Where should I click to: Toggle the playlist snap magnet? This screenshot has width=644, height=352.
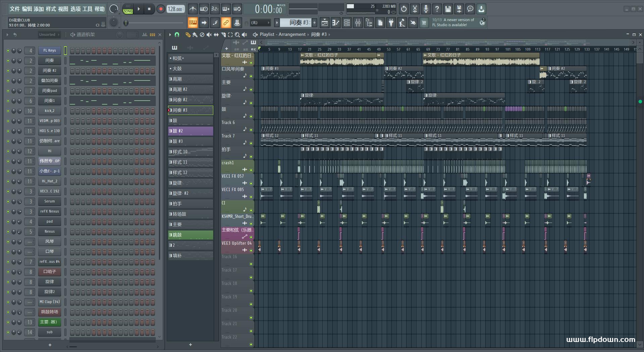tap(177, 35)
